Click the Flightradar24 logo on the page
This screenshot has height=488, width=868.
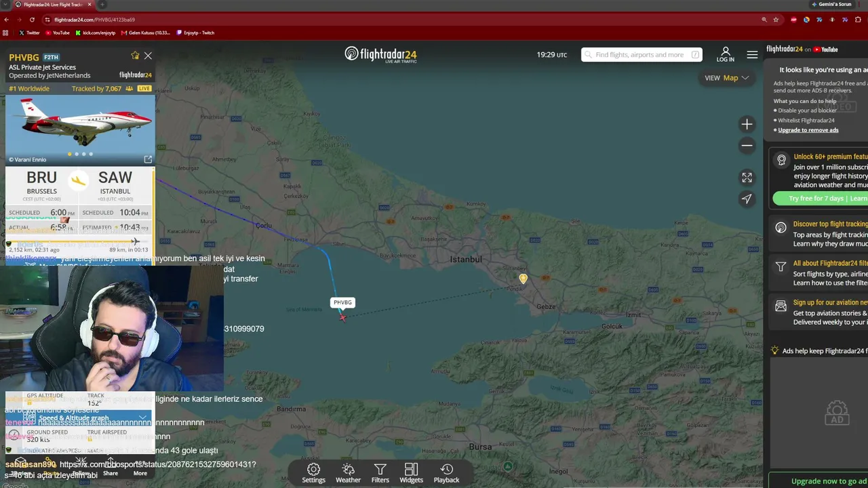380,54
